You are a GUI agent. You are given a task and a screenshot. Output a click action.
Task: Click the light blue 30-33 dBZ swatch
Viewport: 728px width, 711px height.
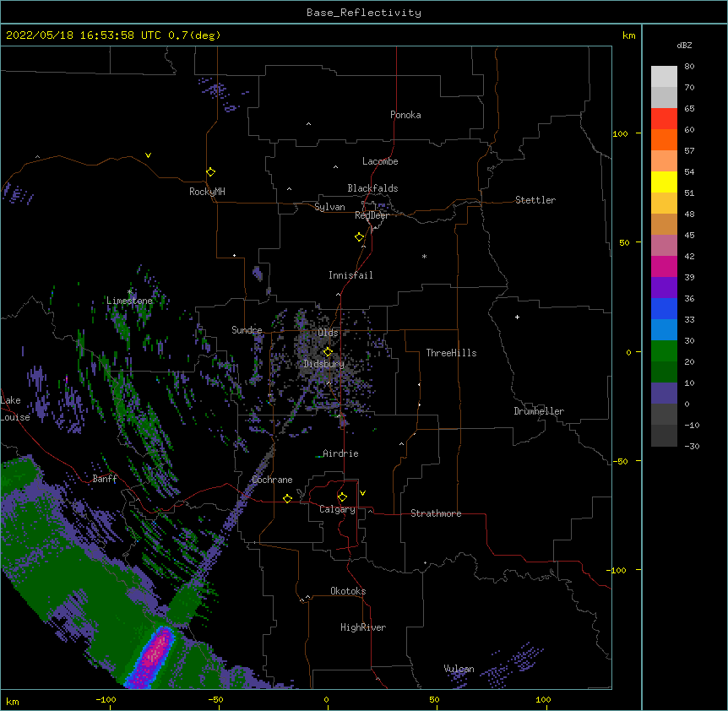click(664, 329)
